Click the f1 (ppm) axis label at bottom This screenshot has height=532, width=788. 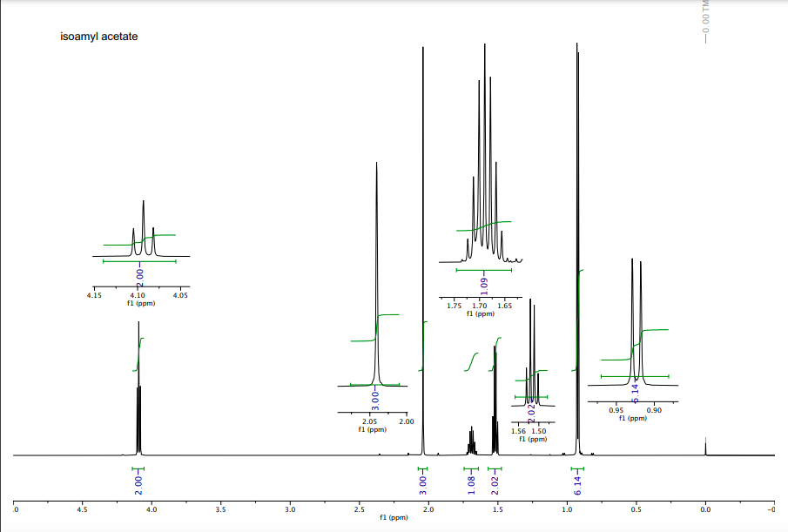click(392, 516)
